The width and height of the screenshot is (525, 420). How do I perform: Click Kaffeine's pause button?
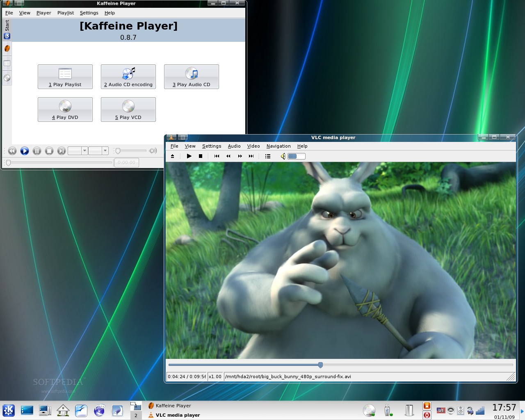[37, 151]
